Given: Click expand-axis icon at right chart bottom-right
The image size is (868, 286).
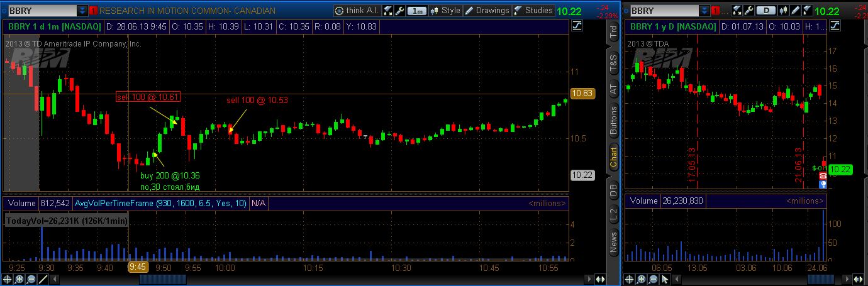Looking at the screenshot, I should click(857, 279).
